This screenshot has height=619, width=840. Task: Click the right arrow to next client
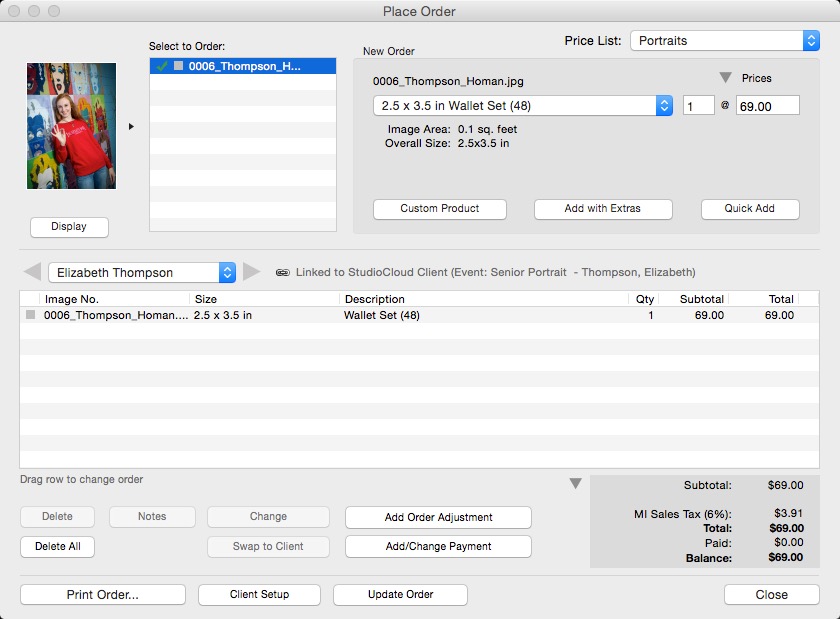click(252, 272)
